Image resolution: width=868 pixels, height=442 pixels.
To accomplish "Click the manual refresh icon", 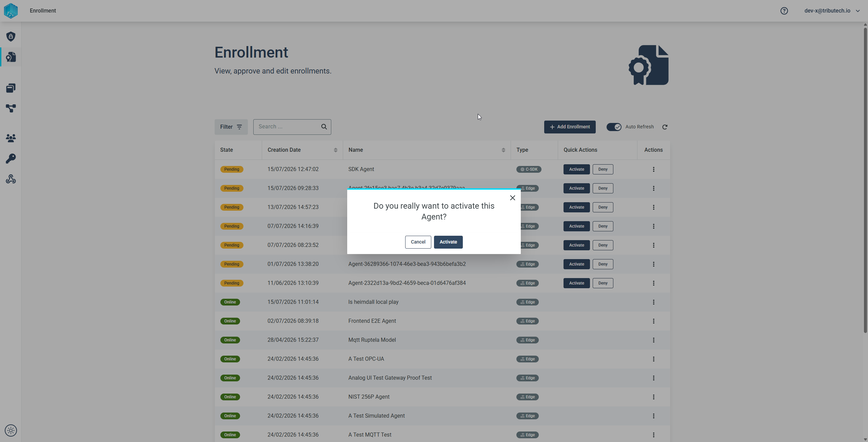I will 665,127.
